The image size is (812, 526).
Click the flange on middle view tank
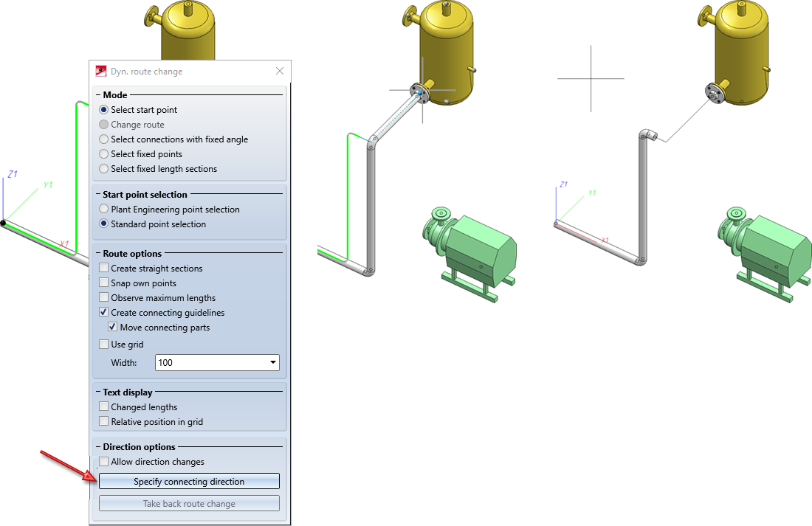pos(419,93)
